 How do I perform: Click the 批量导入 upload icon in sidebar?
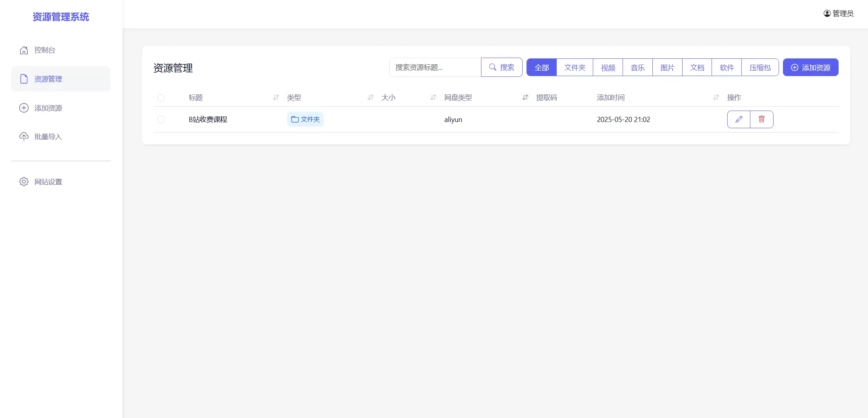point(24,136)
